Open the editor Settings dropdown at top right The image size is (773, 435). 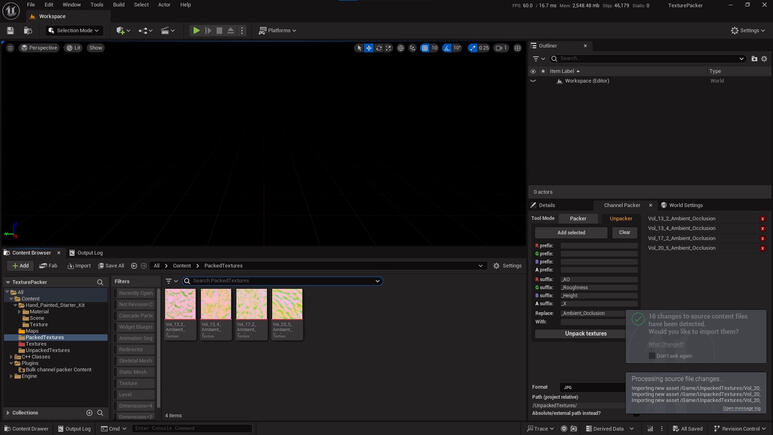pyautogui.click(x=748, y=31)
